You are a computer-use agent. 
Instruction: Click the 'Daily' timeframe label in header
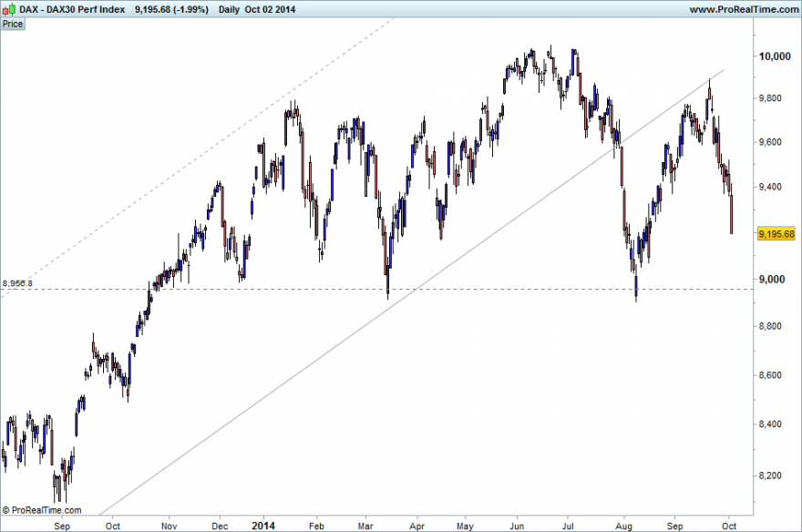click(x=229, y=9)
